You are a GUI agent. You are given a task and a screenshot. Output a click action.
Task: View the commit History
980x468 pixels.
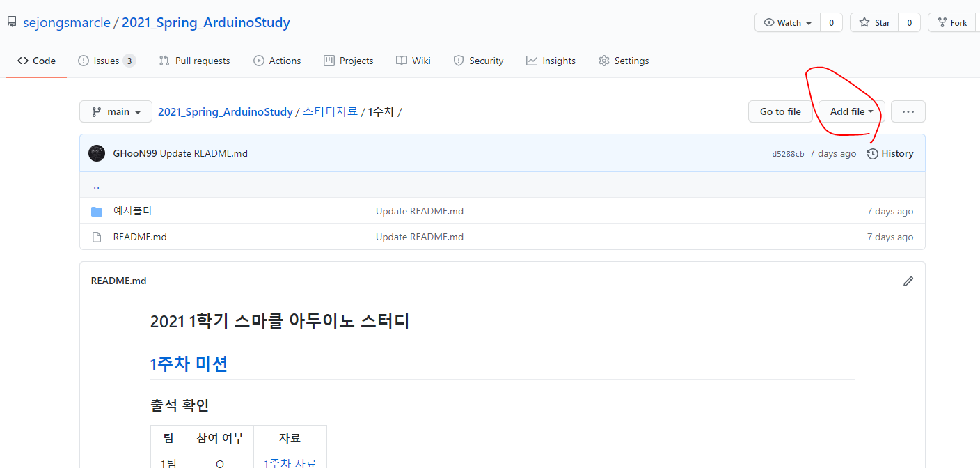[890, 153]
